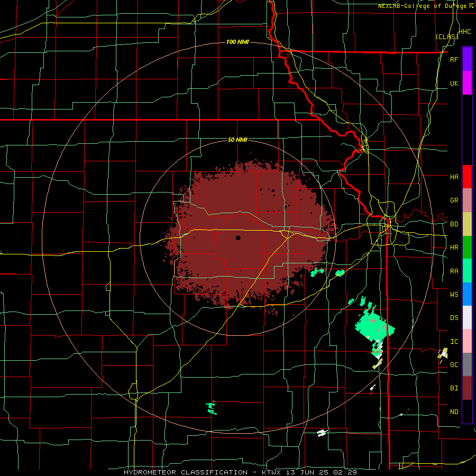Image resolution: width=476 pixels, height=476 pixels.
Task: Click the '02:29' timestamp text
Action: coord(345,472)
